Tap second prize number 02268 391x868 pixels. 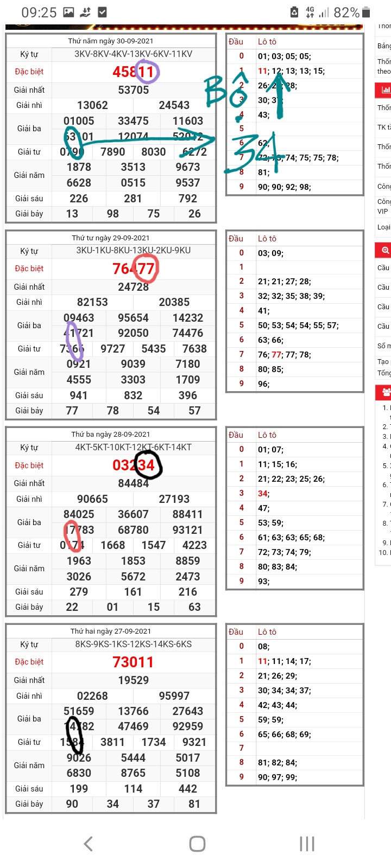click(x=92, y=696)
